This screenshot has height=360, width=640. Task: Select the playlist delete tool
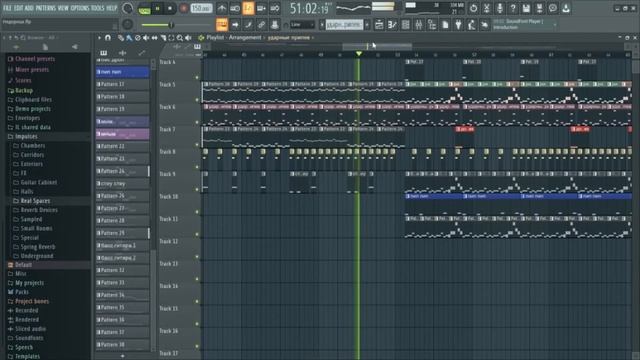(138, 38)
